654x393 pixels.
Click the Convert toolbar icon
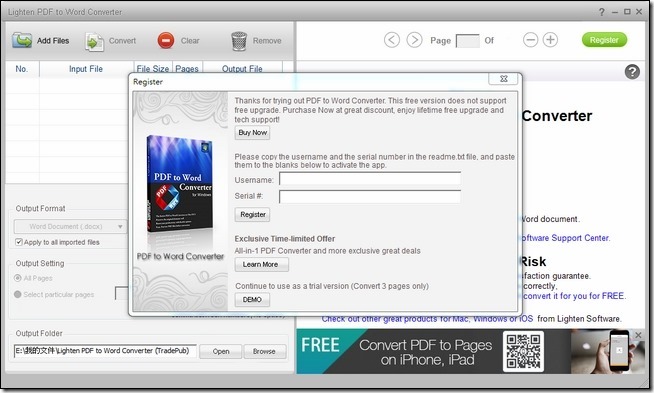point(94,41)
